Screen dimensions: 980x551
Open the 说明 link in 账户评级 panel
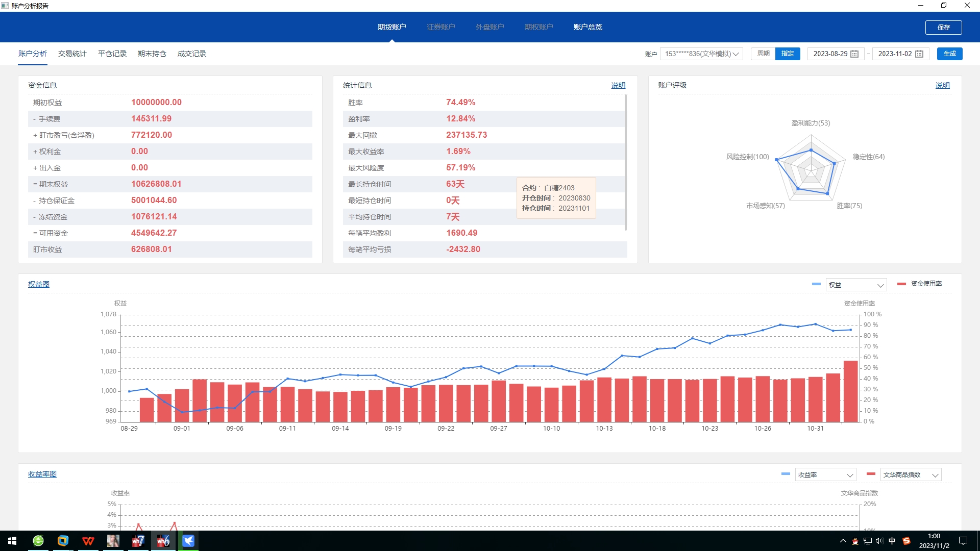point(942,85)
